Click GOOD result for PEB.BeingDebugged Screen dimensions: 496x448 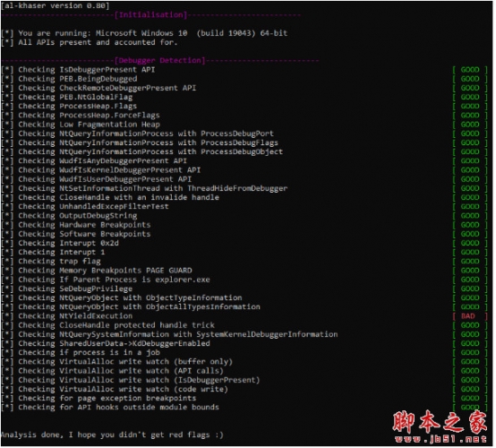click(470, 79)
